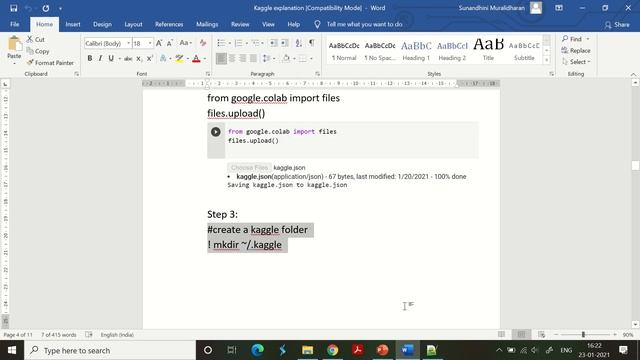
Task: Apply the Subtitle style
Action: pos(524,50)
